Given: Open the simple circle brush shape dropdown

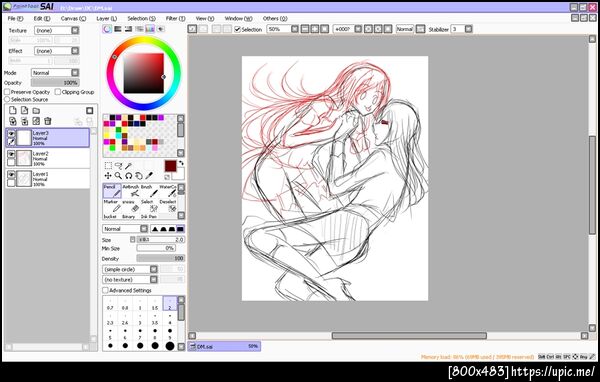Looking at the screenshot, I should 130,269.
